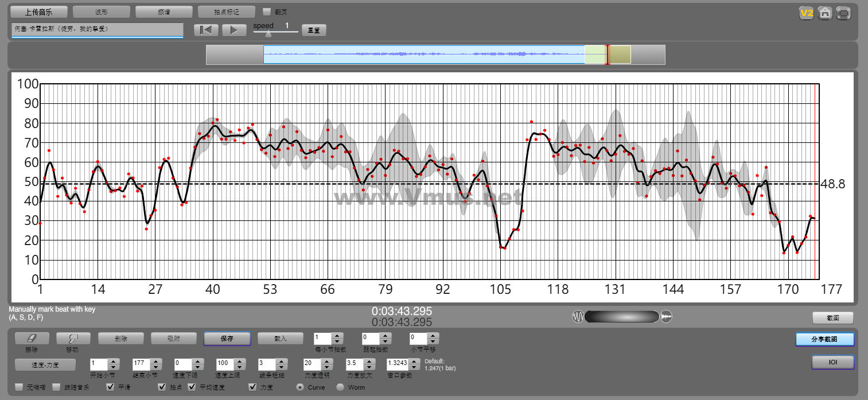Click the 速度上限 stepper arrows

click(239, 364)
